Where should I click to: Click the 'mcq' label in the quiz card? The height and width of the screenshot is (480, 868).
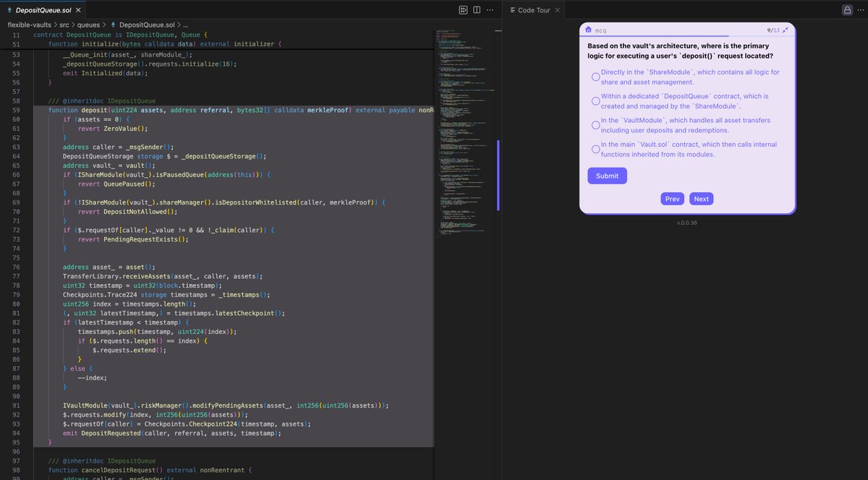coord(601,30)
